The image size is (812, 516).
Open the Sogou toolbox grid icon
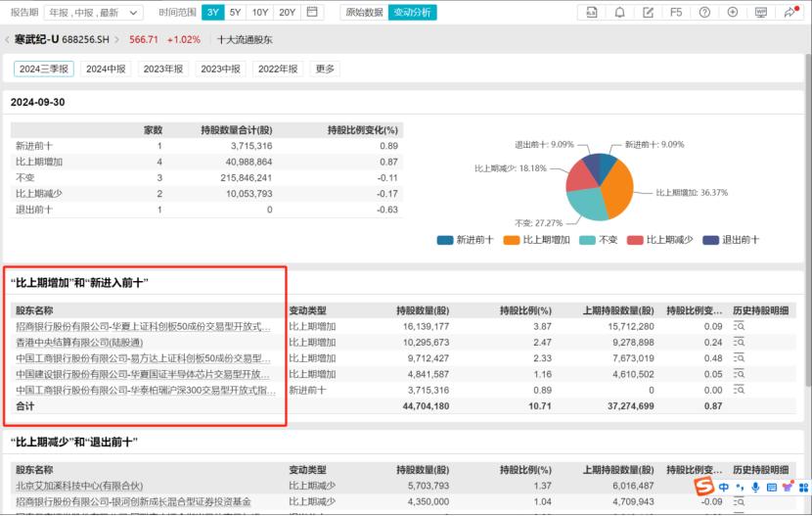pos(804,487)
